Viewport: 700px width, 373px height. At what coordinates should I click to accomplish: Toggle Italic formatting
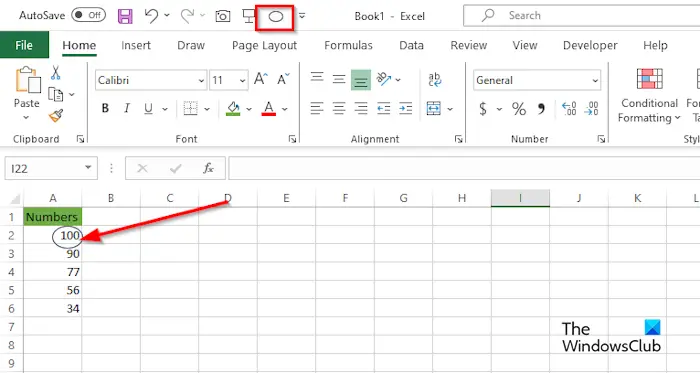(x=127, y=108)
